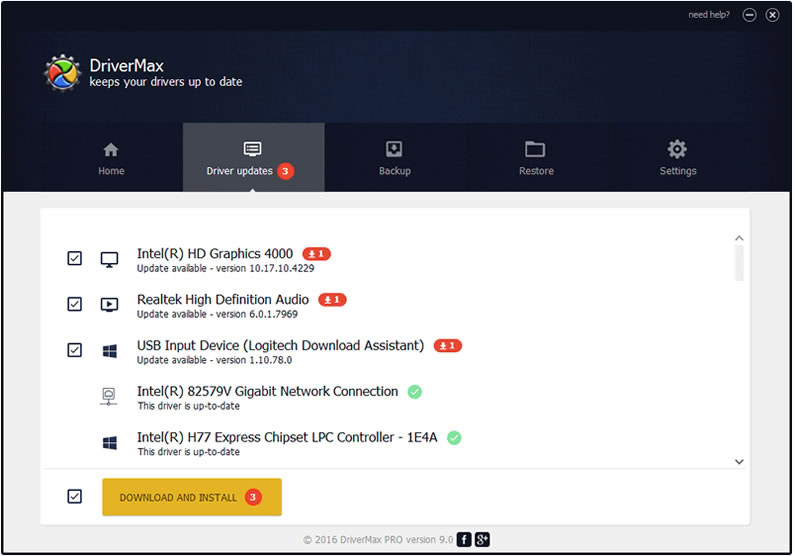This screenshot has width=795, height=556.
Task: Click the Backup download icon
Action: click(x=394, y=150)
